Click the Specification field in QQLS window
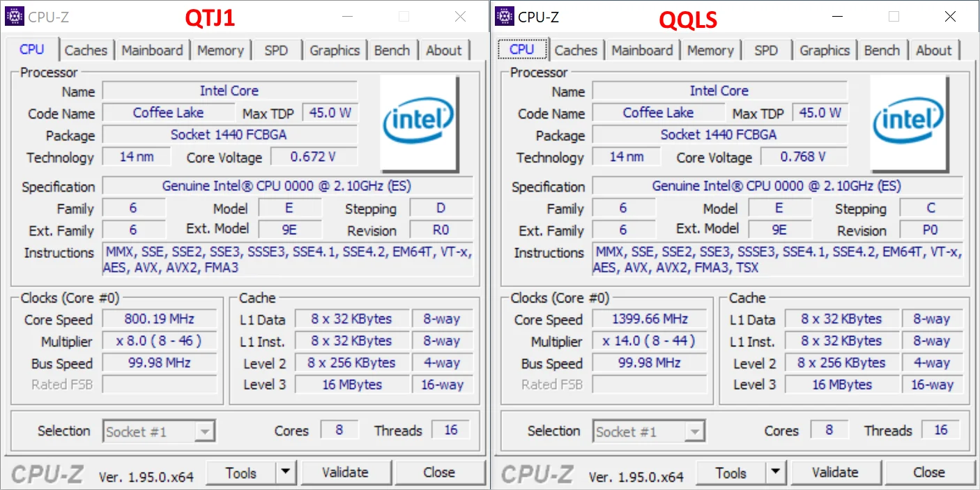This screenshot has width=980, height=490. (778, 186)
